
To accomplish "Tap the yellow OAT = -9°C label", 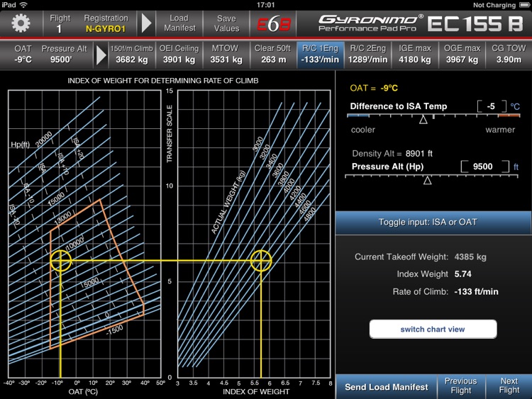I will click(374, 88).
